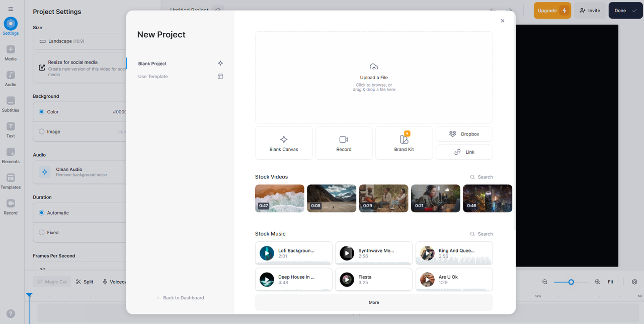The height and width of the screenshot is (324, 644).
Task: Play the Fiesta track
Action: point(347,280)
